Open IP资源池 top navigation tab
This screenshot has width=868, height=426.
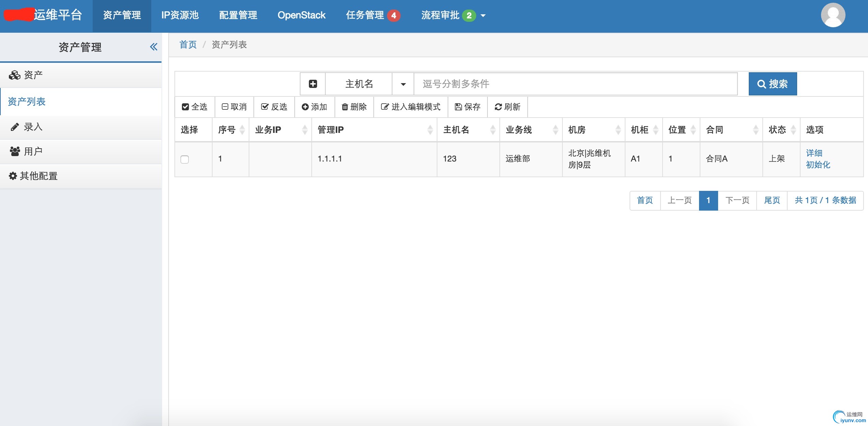click(x=180, y=16)
